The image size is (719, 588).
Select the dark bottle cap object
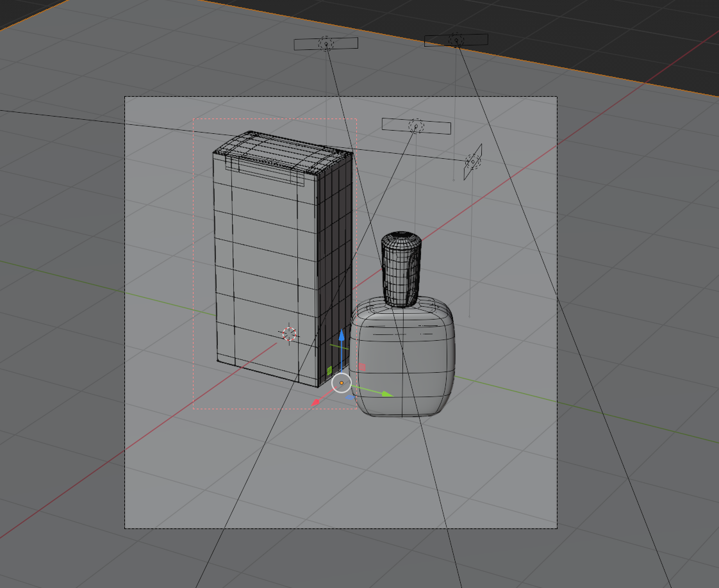[402, 269]
